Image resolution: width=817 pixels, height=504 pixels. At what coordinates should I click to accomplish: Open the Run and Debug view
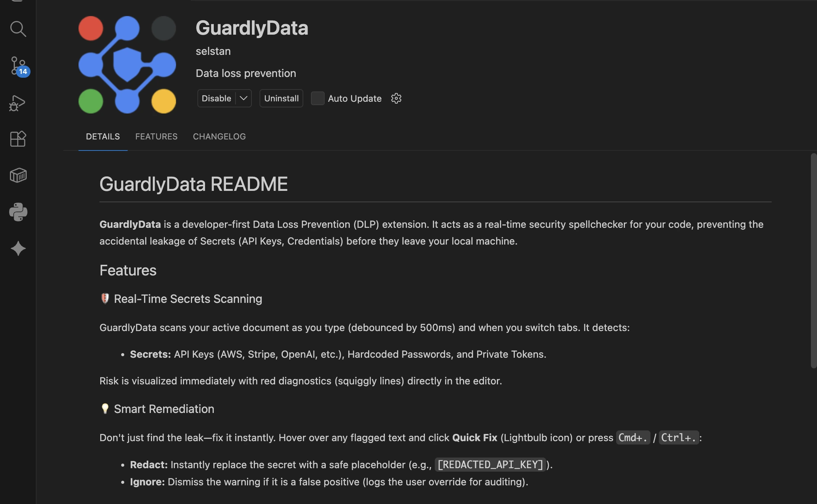click(18, 103)
